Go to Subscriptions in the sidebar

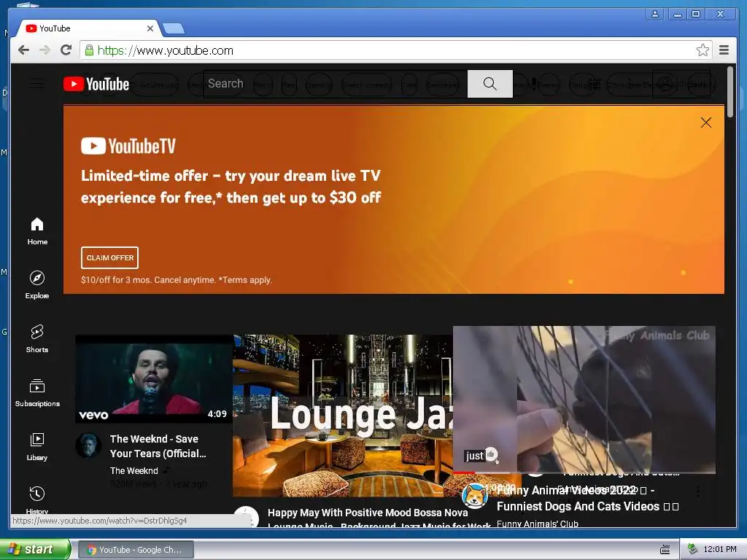[x=37, y=393]
